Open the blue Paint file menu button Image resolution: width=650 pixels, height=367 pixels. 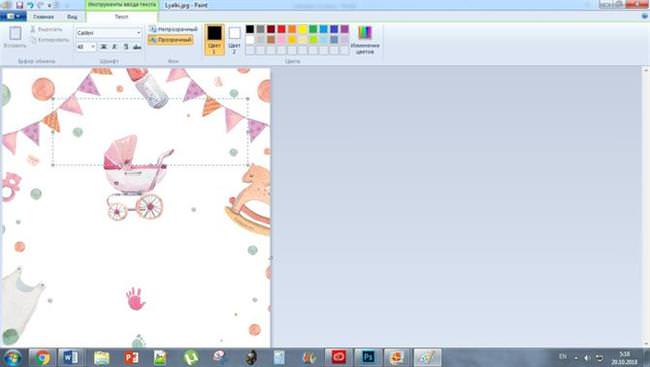13,16
